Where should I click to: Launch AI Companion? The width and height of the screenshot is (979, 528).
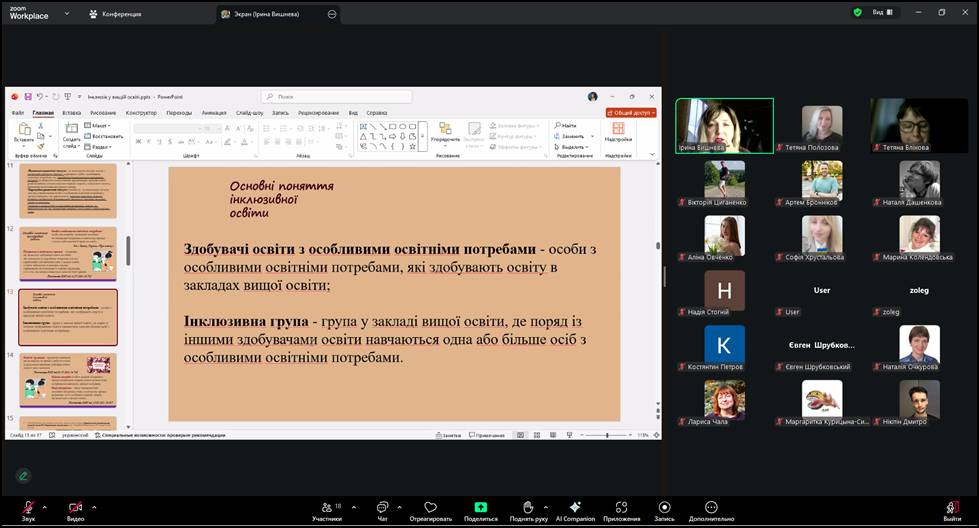tap(575, 508)
